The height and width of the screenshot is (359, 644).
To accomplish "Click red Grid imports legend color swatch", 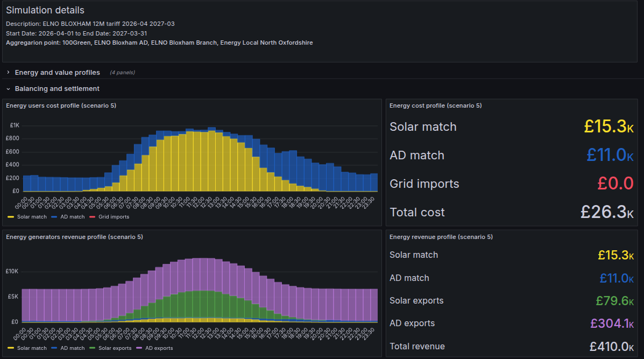I will [93, 217].
